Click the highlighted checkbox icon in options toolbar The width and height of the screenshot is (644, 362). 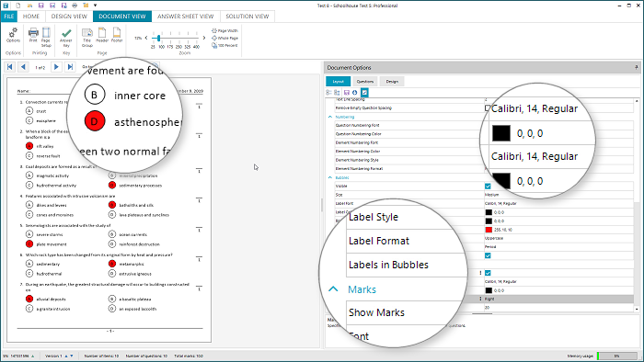pyautogui.click(x=364, y=93)
